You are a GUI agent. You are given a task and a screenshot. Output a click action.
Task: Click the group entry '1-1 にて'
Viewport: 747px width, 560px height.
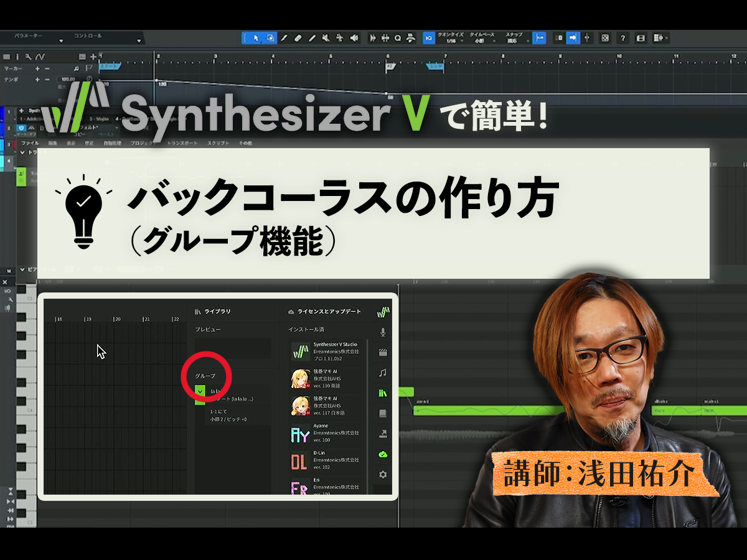[217, 411]
